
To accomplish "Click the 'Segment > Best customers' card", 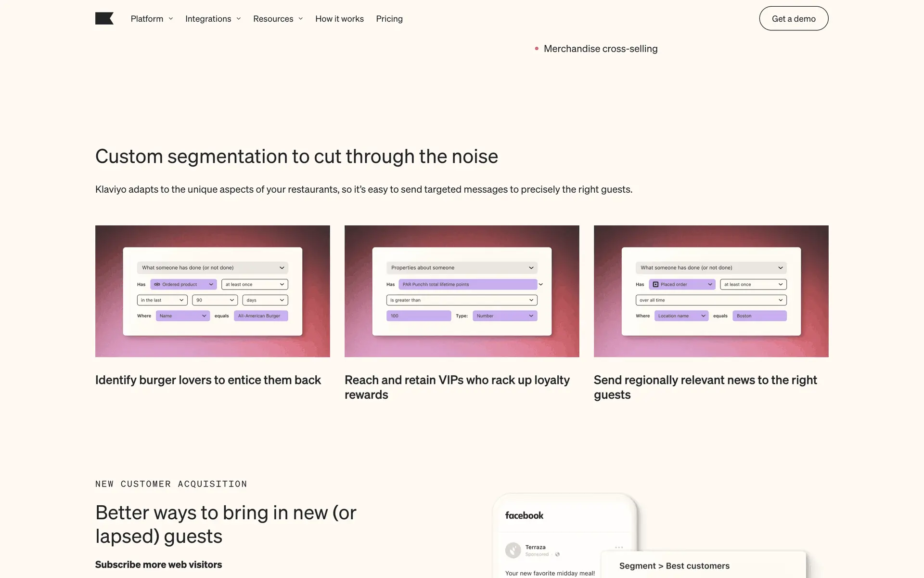I will [703, 565].
